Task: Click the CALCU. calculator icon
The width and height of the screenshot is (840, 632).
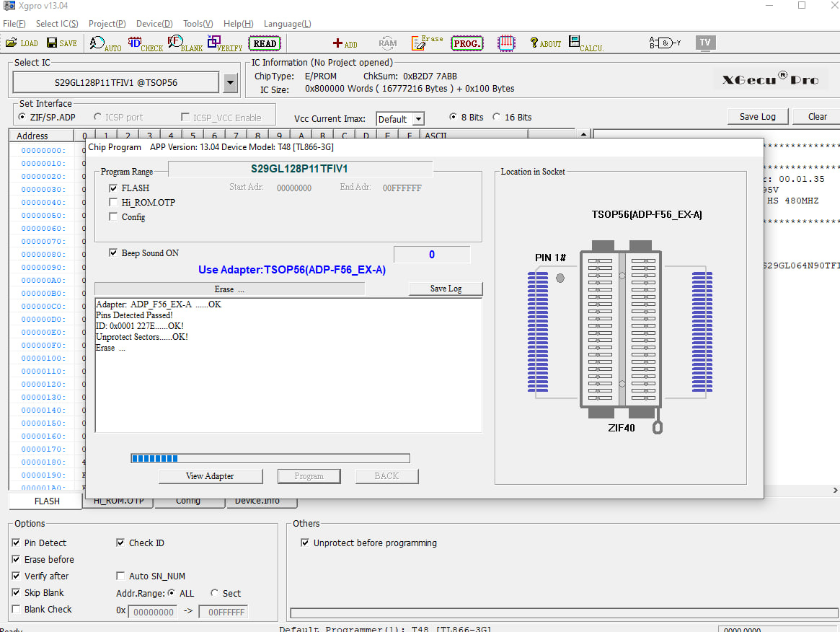Action: (x=585, y=43)
